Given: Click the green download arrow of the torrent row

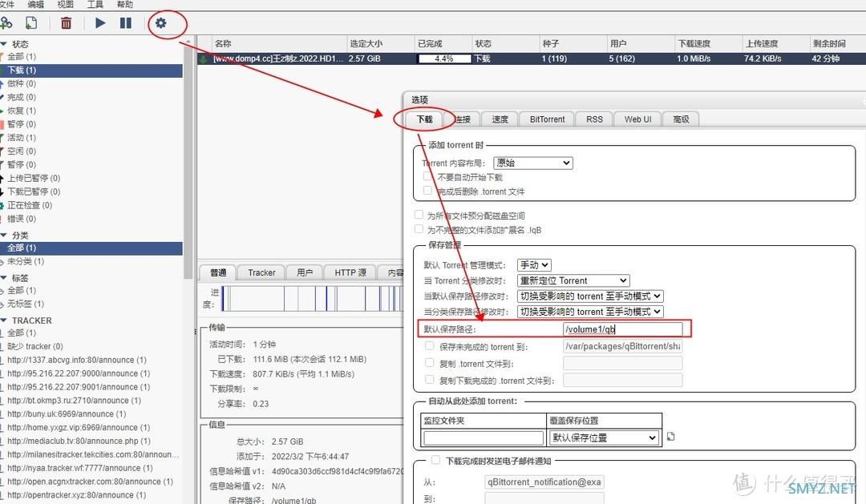Looking at the screenshot, I should point(203,58).
